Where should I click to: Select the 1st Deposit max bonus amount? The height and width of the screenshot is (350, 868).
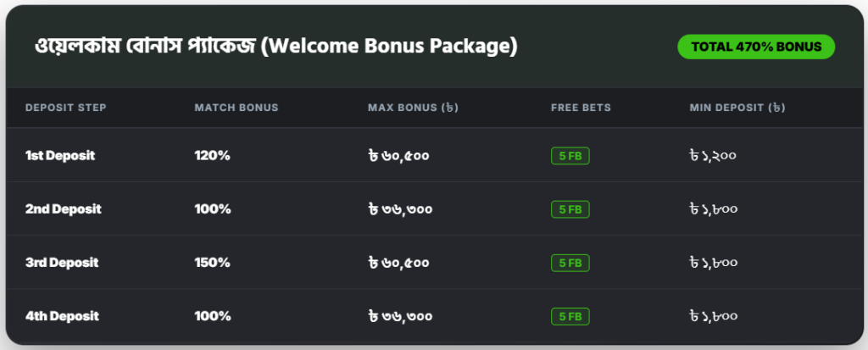(400, 156)
